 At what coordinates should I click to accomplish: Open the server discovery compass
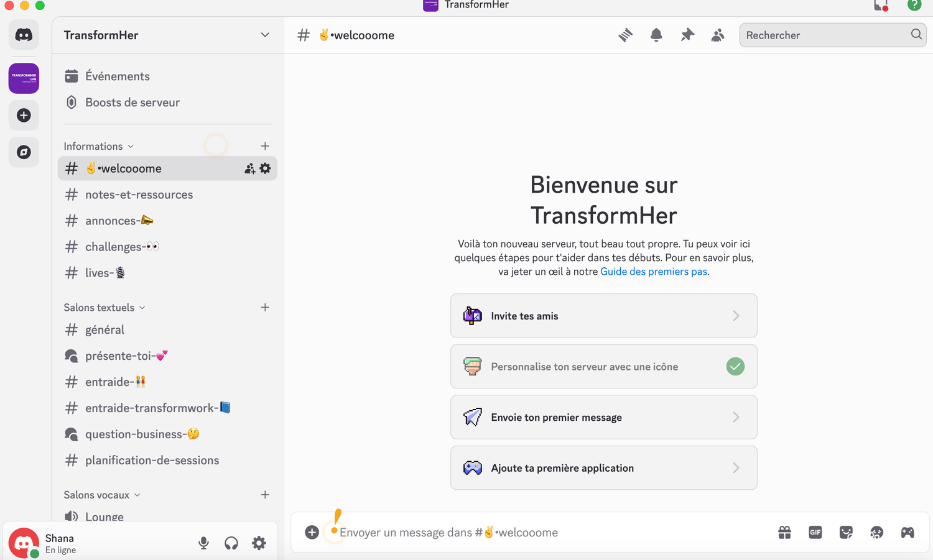[24, 152]
